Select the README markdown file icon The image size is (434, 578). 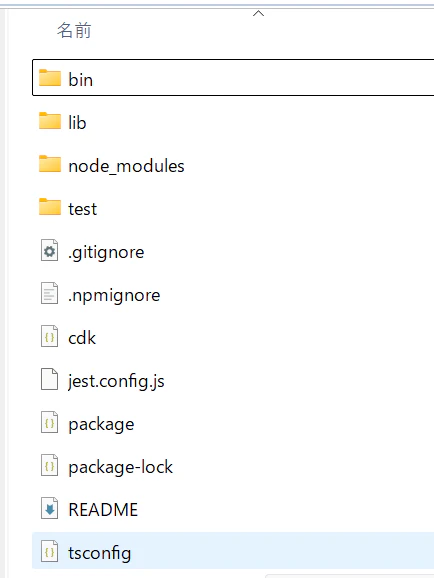(x=49, y=508)
